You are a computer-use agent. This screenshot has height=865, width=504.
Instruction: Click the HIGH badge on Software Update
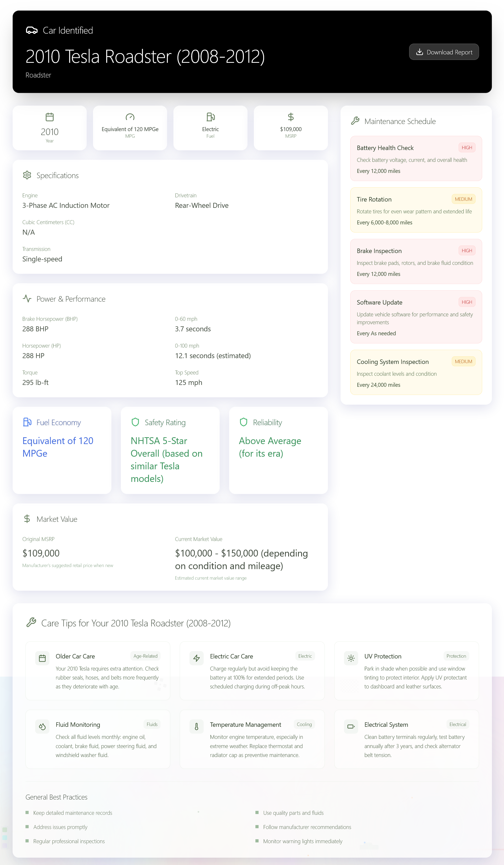click(x=467, y=302)
